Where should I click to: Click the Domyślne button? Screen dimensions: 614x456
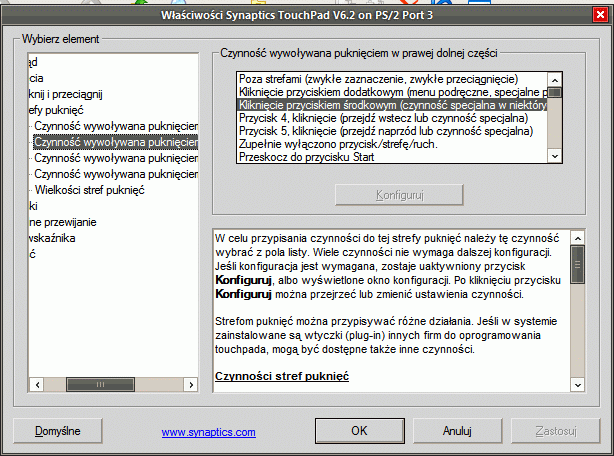[58, 431]
